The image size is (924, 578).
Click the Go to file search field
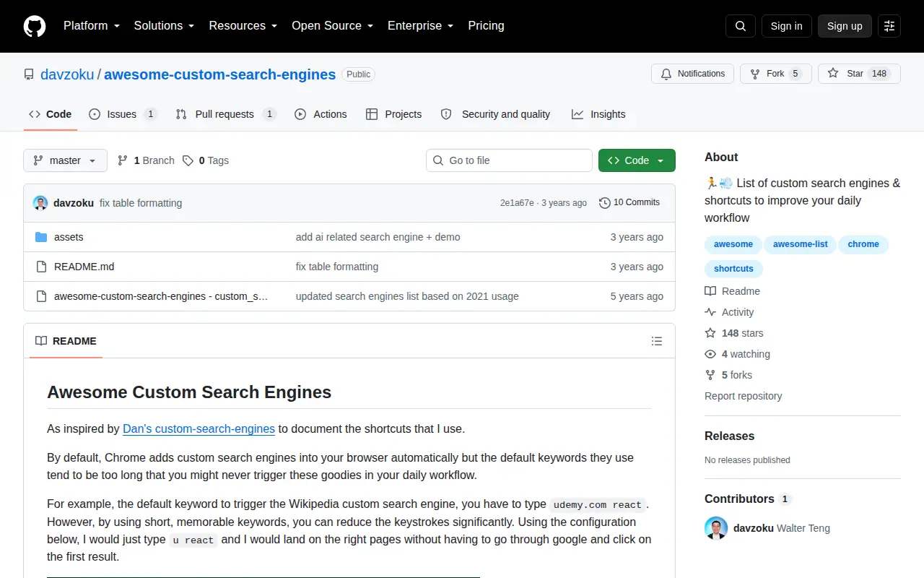509,160
